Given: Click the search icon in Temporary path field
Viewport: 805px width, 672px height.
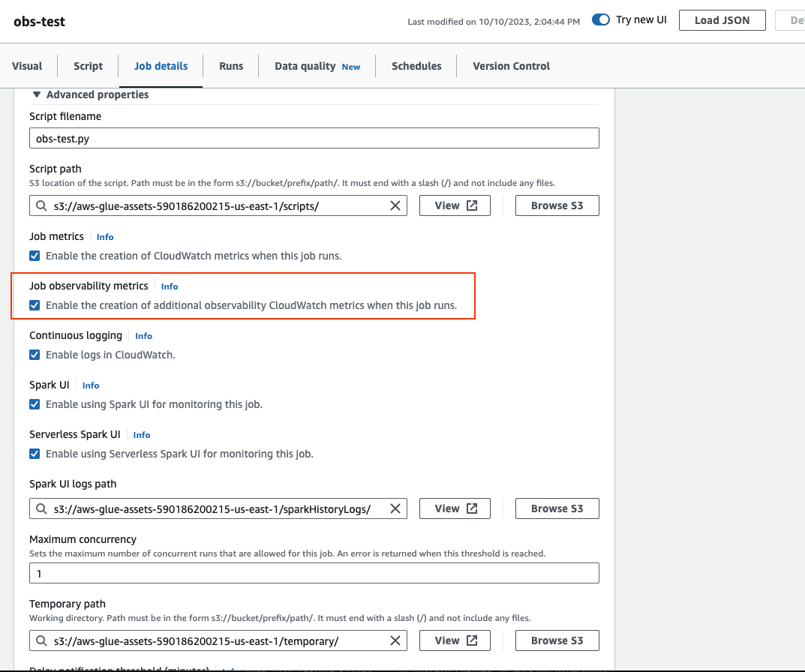Looking at the screenshot, I should pyautogui.click(x=41, y=640).
